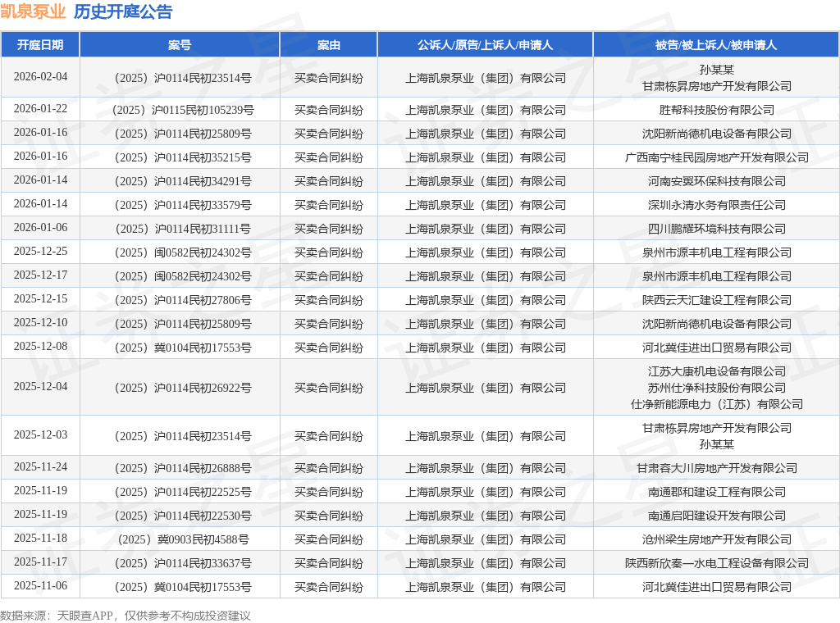Click the date cell 2025-11-17
The image size is (840, 623).
(41, 562)
